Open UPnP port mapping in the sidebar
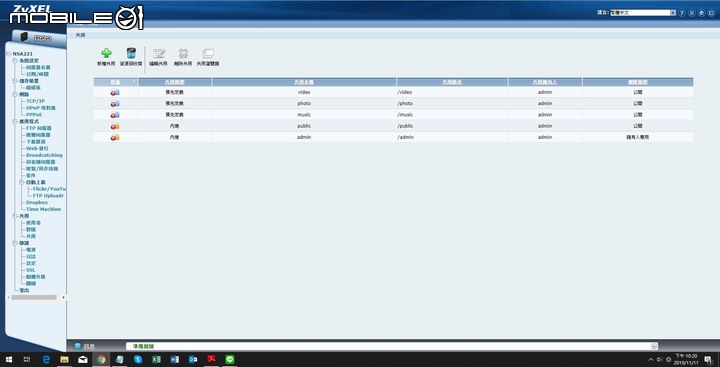 click(41, 108)
